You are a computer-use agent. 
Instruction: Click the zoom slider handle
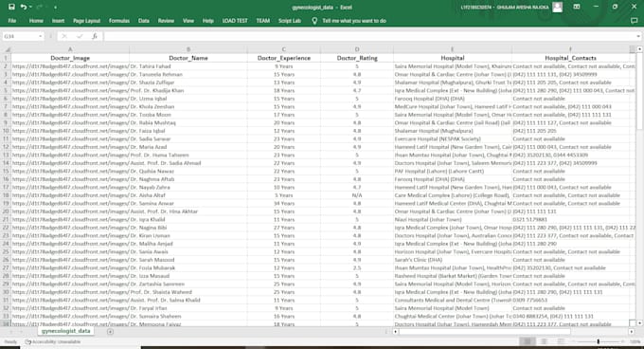click(x=598, y=341)
